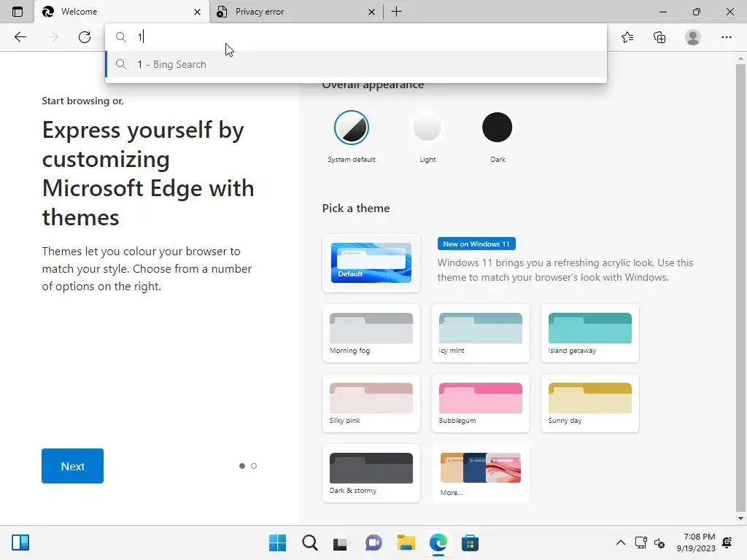Pick the Morning fog theme
This screenshot has width=747, height=560.
[x=371, y=333]
